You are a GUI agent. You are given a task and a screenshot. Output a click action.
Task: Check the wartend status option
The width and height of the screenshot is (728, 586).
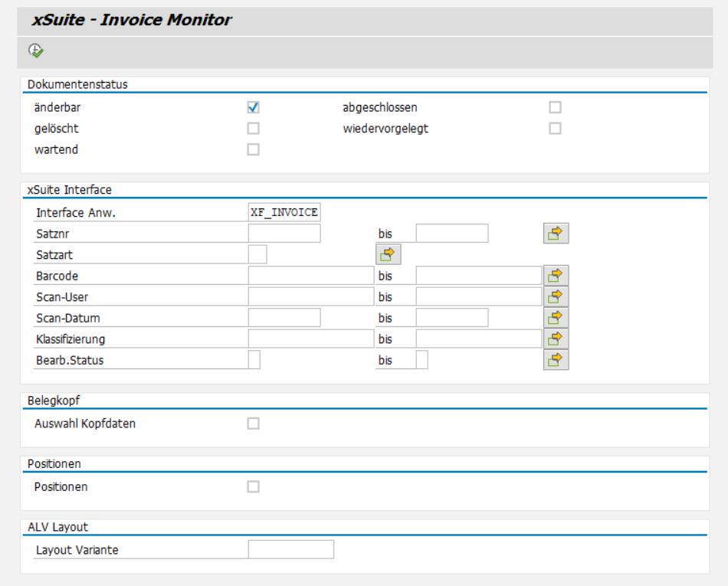pyautogui.click(x=252, y=149)
